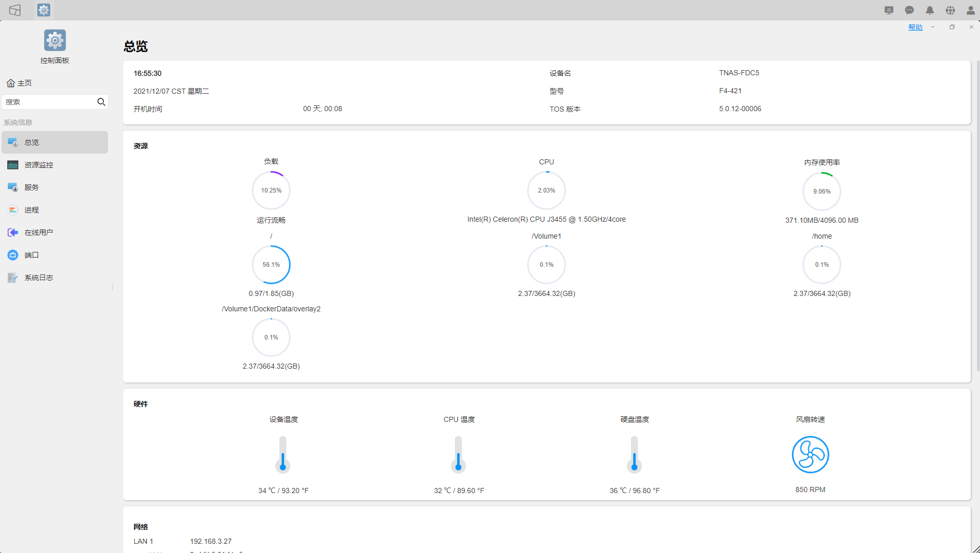Image resolution: width=980 pixels, height=553 pixels.
Task: Click the 帮助 help link
Action: coord(915,27)
